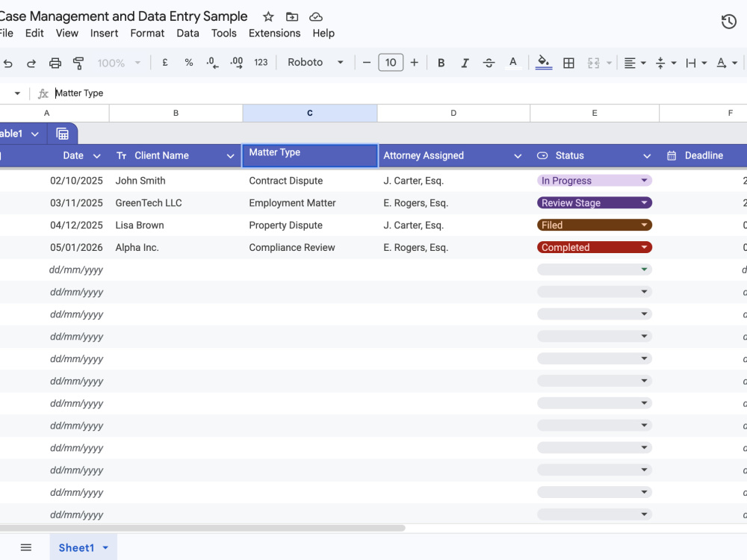Viewport: 747px width, 560px height.
Task: Open the name box dropdown arrow
Action: point(17,93)
